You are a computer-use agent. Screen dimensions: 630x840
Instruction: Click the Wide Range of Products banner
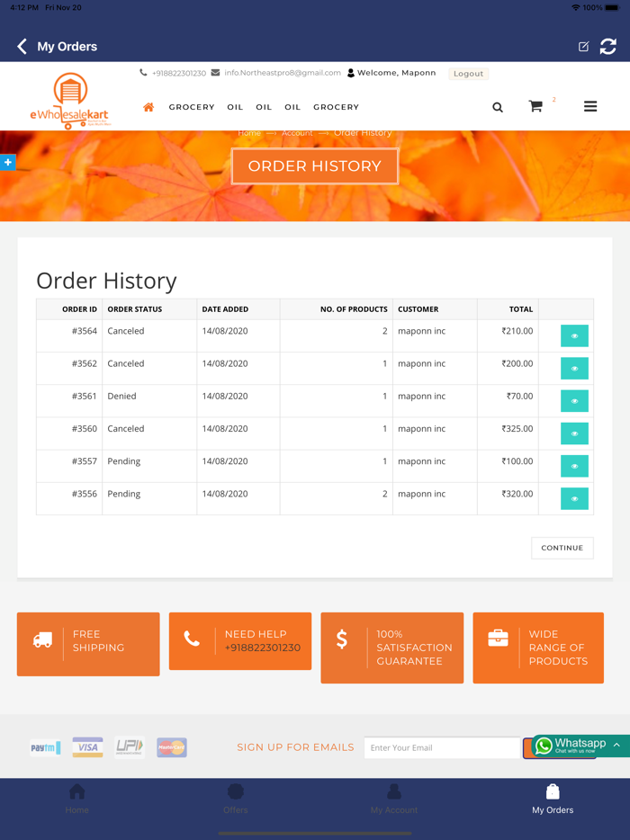click(x=538, y=648)
